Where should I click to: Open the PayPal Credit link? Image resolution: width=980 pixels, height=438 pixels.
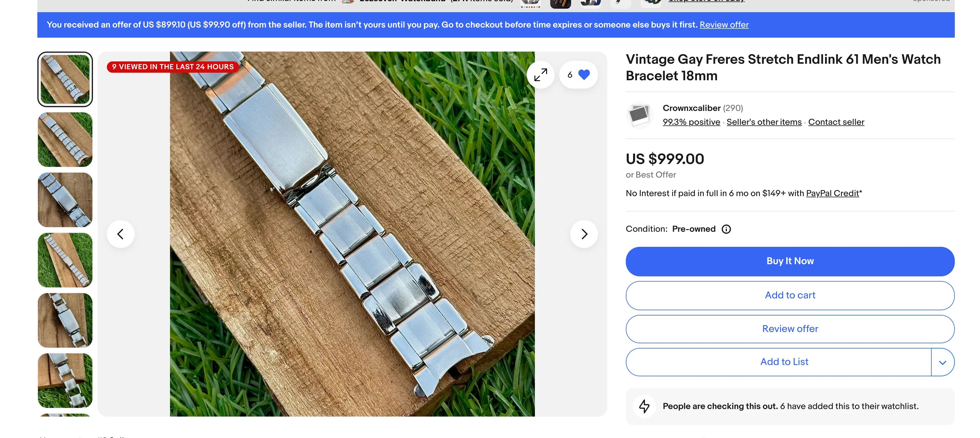(x=832, y=193)
